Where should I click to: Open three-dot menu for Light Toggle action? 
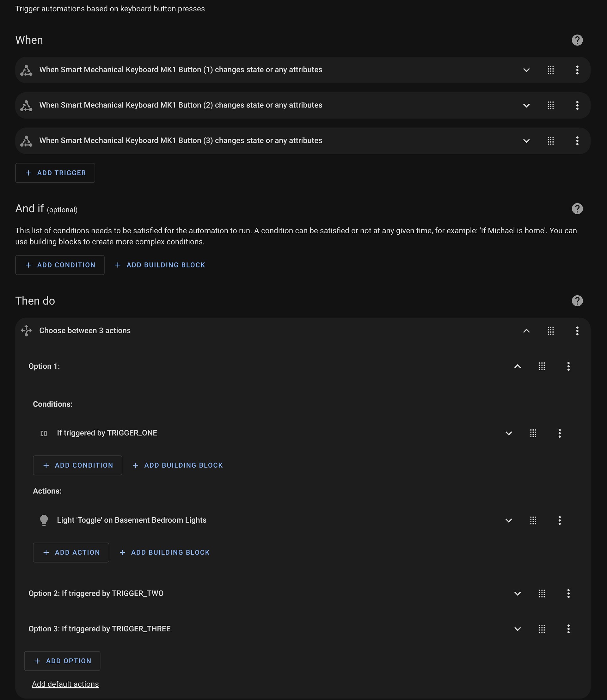[560, 520]
